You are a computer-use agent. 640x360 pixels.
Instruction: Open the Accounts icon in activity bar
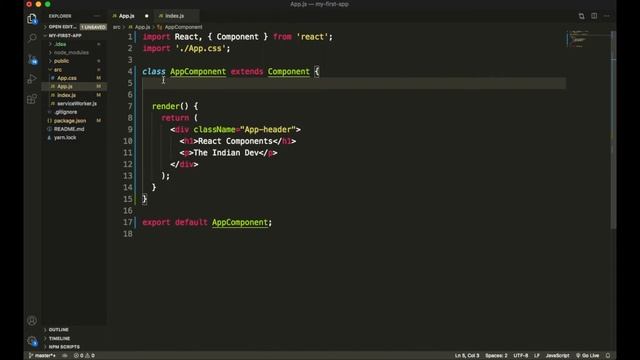[x=32, y=321]
